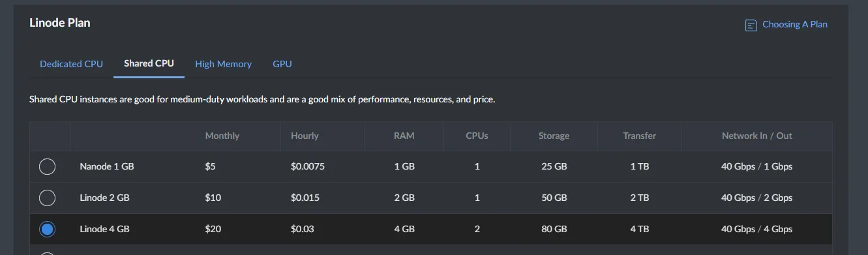Click the Hourly column header

tap(305, 136)
